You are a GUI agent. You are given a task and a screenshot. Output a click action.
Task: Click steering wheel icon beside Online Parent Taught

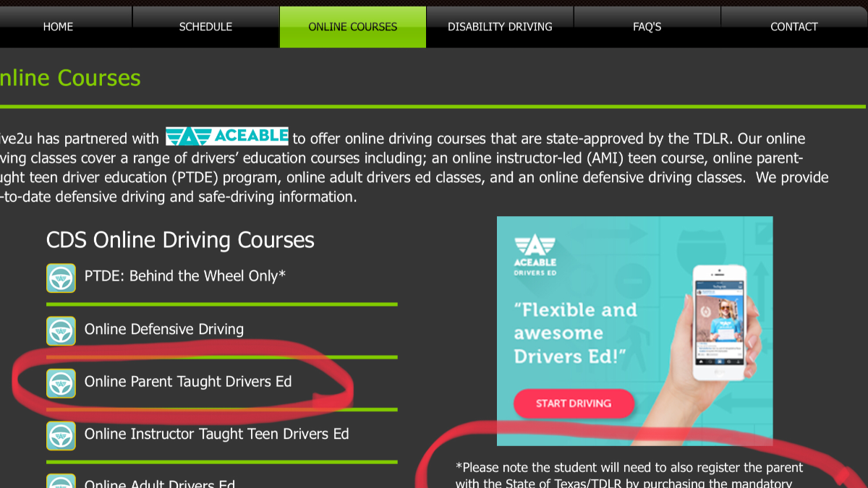point(61,383)
